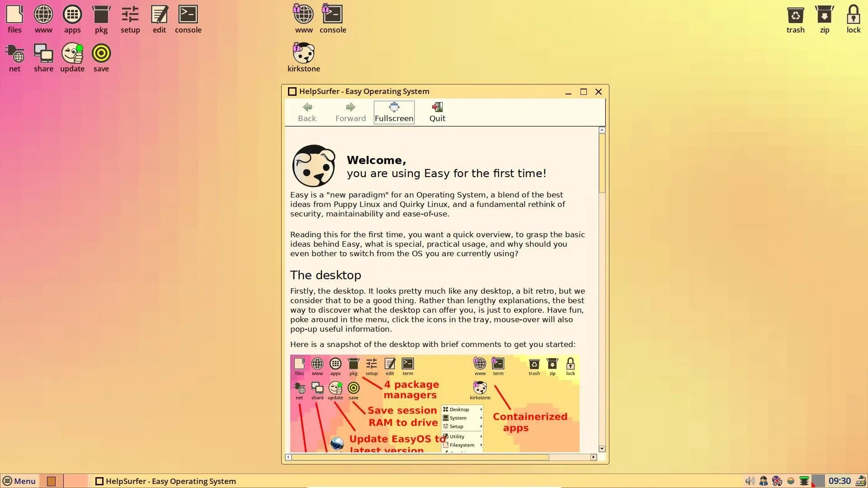868x488 pixels.
Task: Click the horizontal scroll right arrow in HelpSurfer
Action: pos(594,457)
